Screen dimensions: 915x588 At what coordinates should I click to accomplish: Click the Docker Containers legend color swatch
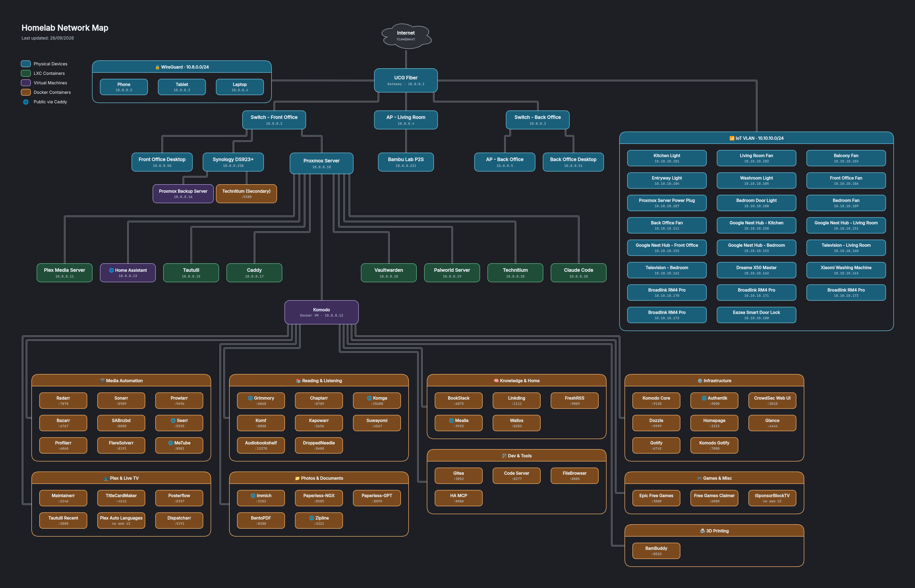[x=26, y=93]
